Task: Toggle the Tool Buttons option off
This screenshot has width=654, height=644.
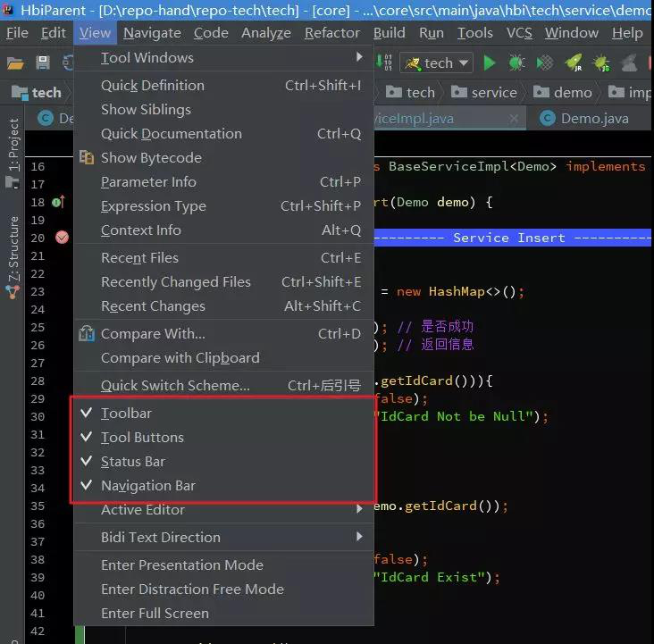Action: click(x=142, y=438)
